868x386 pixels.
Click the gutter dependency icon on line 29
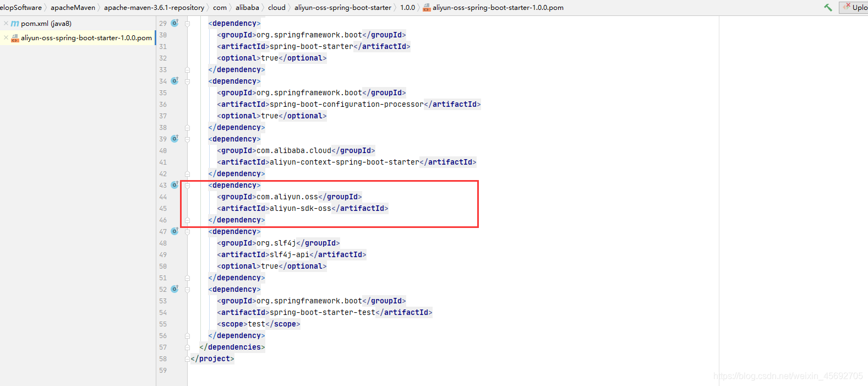[174, 23]
